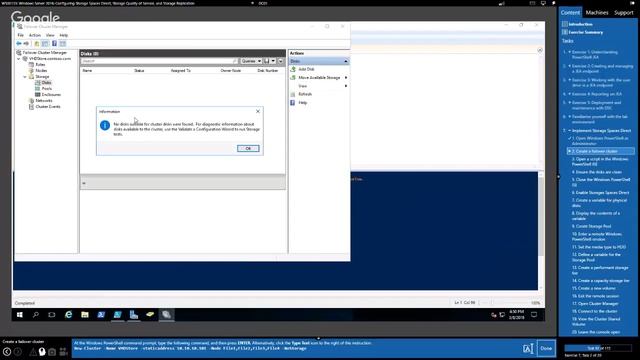The image size is (640, 360).
Task: Open the Windows Start menu
Action: [x=20, y=315]
